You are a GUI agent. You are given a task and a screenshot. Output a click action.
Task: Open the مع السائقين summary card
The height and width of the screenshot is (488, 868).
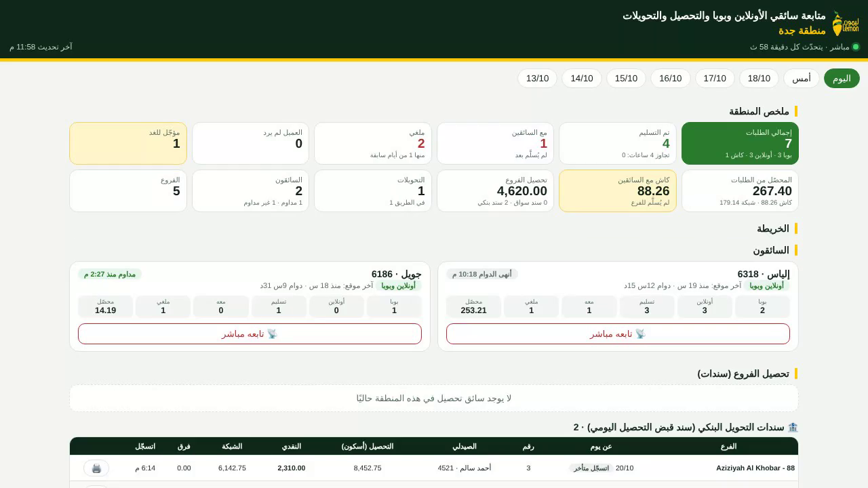coord(495,143)
